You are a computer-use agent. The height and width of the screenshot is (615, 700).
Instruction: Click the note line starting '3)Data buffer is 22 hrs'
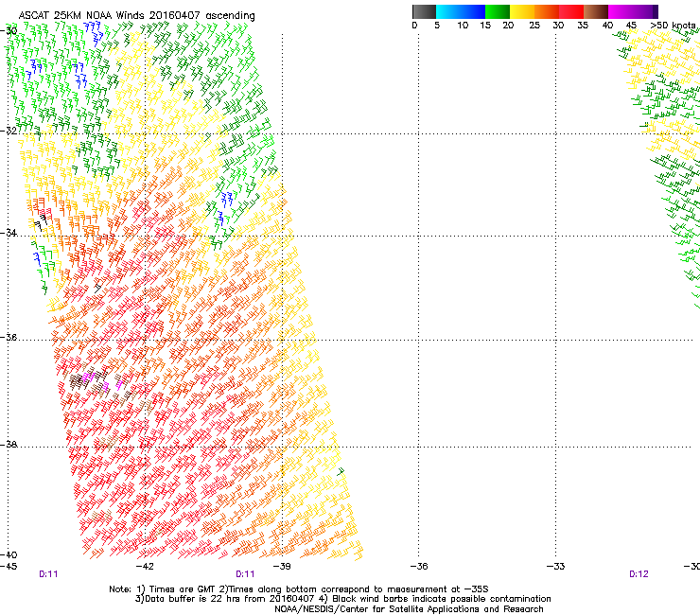tap(342, 599)
